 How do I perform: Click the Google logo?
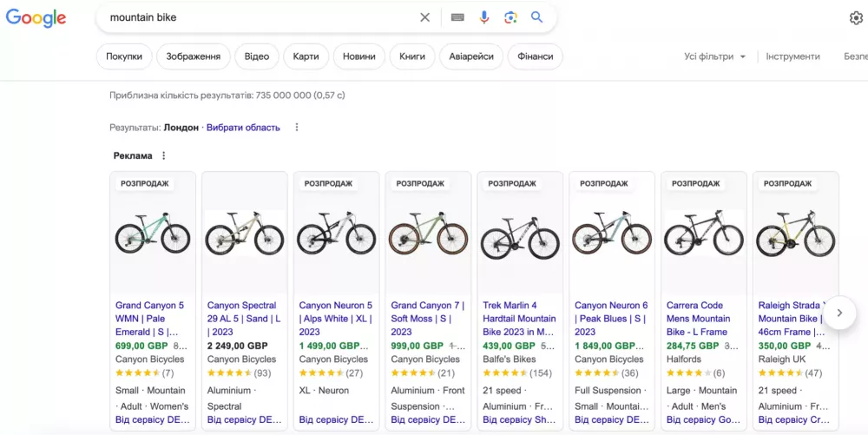pyautogui.click(x=36, y=18)
